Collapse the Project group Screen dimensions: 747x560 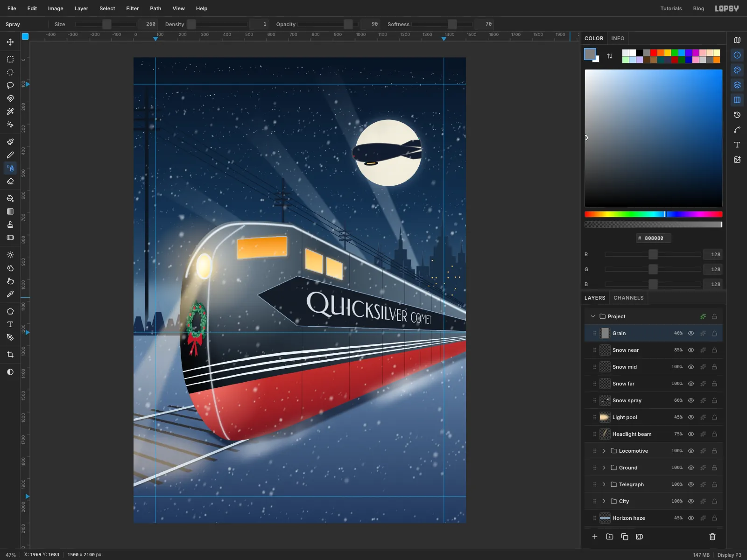coord(593,316)
